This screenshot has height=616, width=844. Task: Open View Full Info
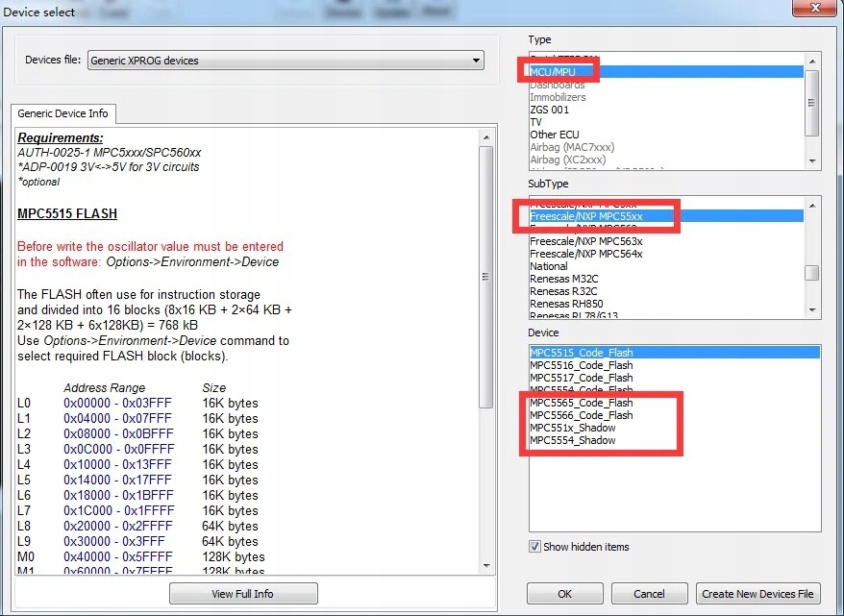[242, 594]
